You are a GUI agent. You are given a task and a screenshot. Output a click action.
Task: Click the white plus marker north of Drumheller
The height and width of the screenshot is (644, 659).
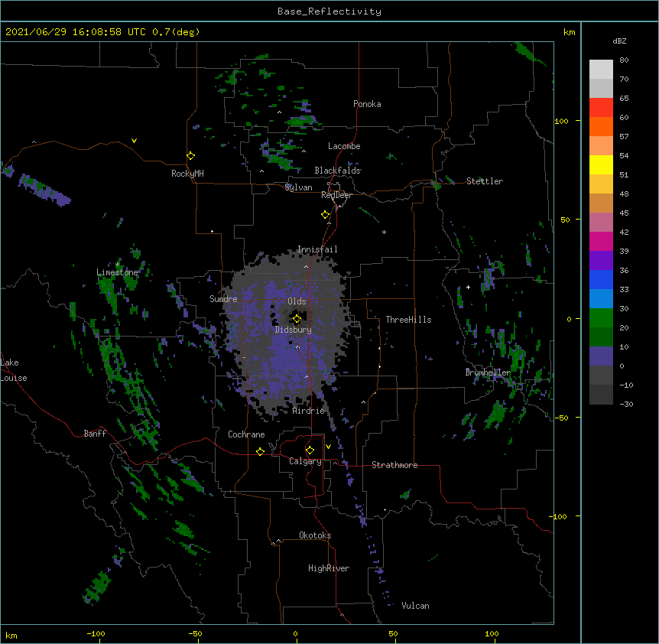click(x=468, y=287)
